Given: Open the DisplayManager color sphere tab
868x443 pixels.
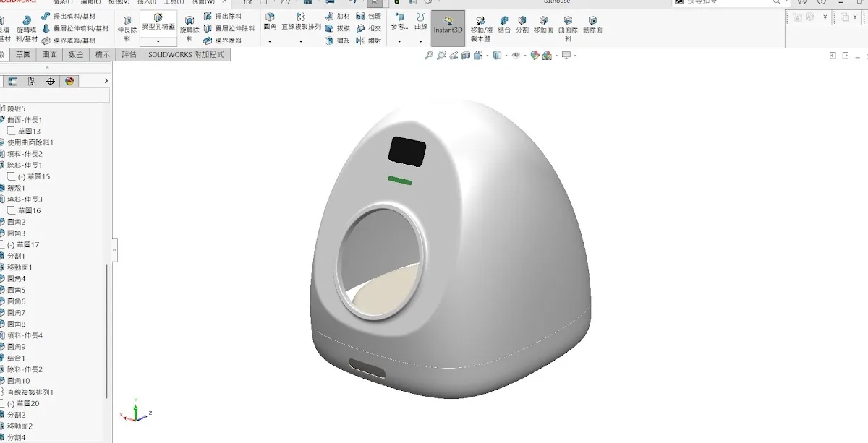Looking at the screenshot, I should (69, 81).
